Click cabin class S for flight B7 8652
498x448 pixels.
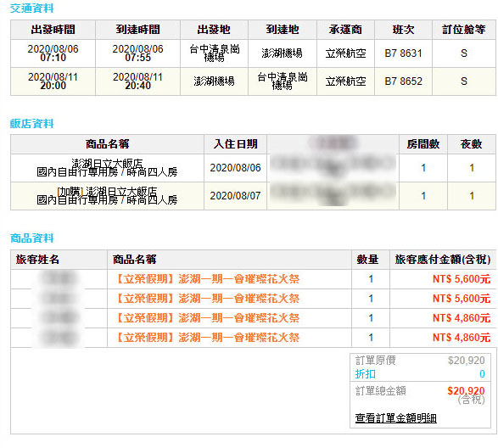(x=464, y=81)
